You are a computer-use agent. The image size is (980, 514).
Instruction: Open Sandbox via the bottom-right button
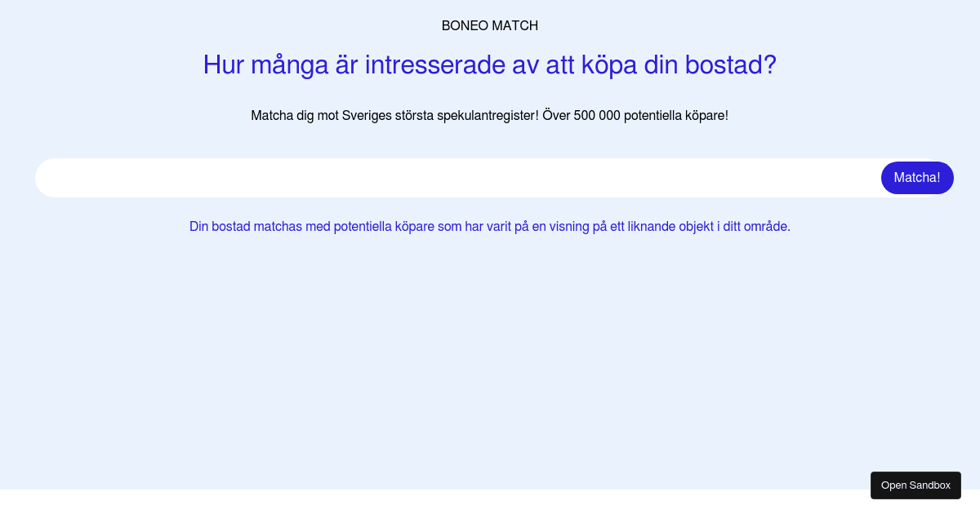pos(915,485)
